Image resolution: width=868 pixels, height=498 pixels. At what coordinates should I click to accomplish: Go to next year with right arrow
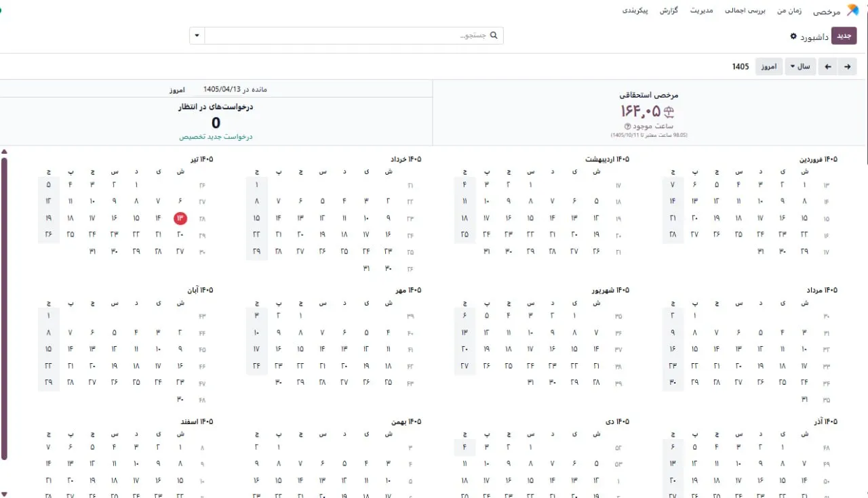[x=847, y=66]
